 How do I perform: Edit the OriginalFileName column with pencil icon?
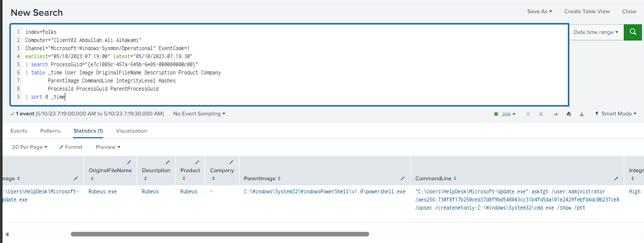pos(129,163)
